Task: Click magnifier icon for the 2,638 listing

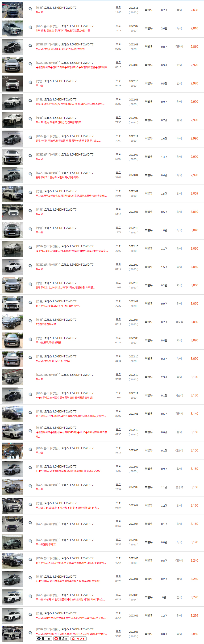Action: pos(30,9)
